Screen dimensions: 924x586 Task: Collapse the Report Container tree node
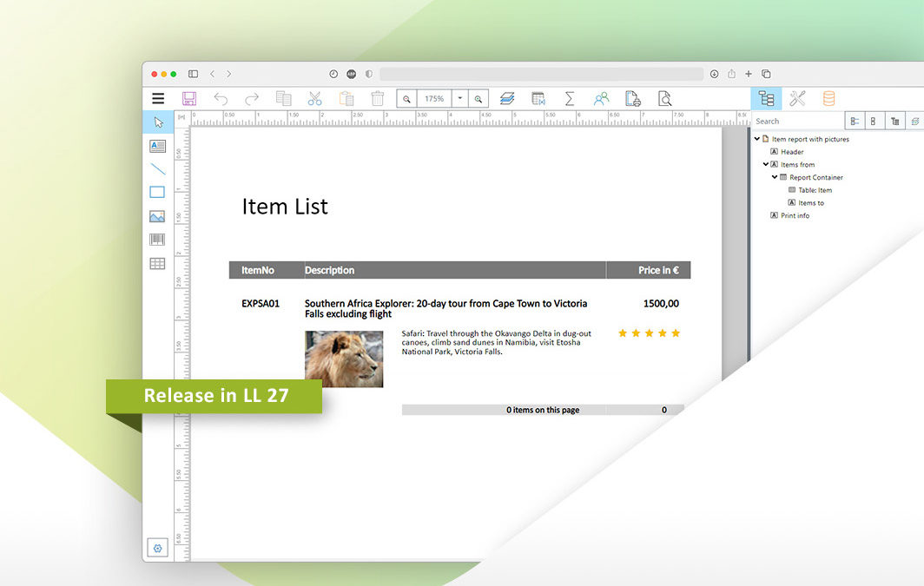[x=775, y=177]
